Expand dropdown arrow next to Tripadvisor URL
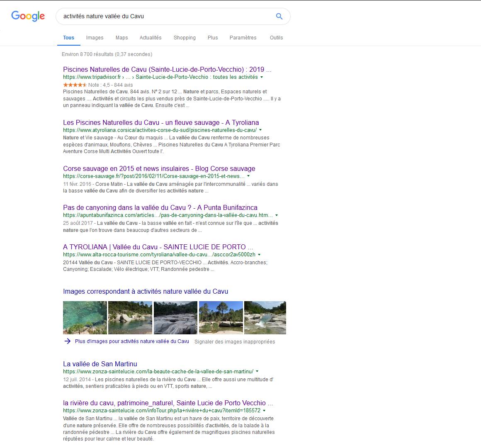 point(262,77)
